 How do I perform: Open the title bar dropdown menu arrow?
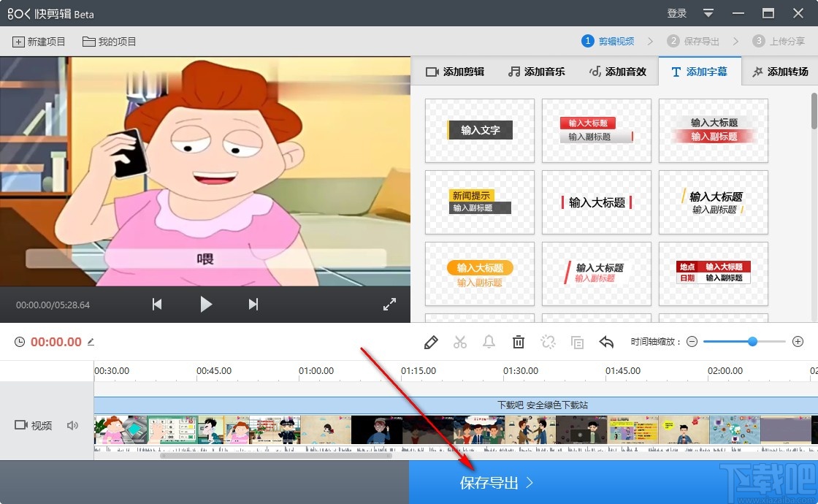(708, 13)
